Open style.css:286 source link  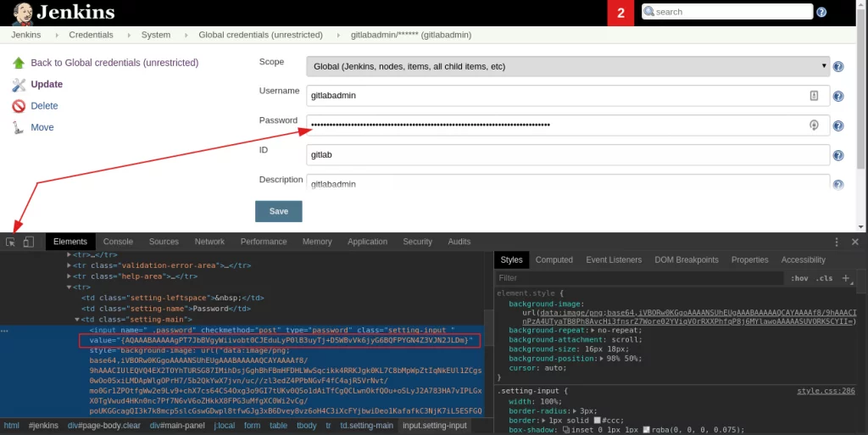pyautogui.click(x=826, y=391)
